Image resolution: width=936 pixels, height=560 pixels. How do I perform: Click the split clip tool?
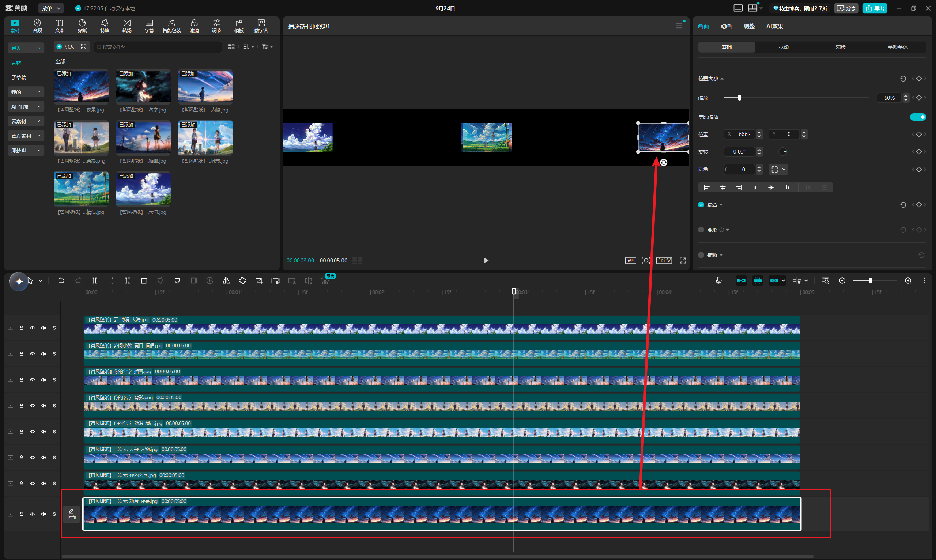coord(95,280)
